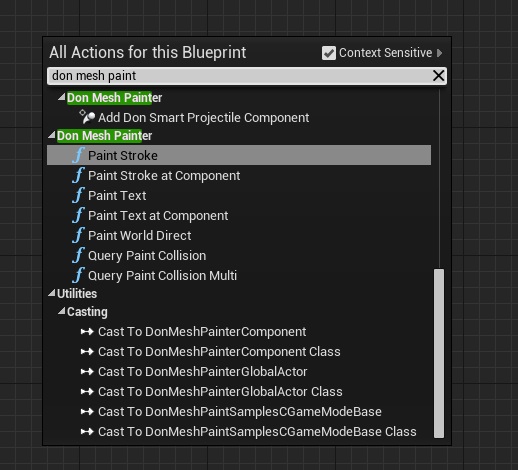Click the function icon beside Paint Stroke
Viewport: 518px width, 470px height.
[78, 155]
